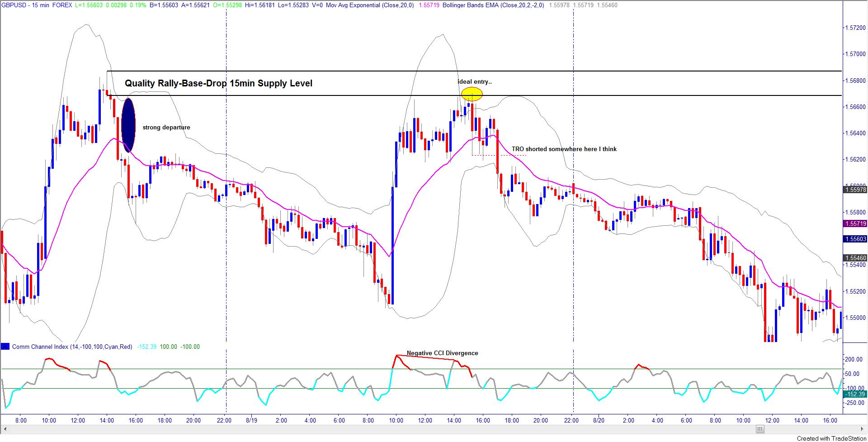This screenshot has height=442, width=868.
Task: Click the '1.55000' price axis label
Action: click(855, 318)
